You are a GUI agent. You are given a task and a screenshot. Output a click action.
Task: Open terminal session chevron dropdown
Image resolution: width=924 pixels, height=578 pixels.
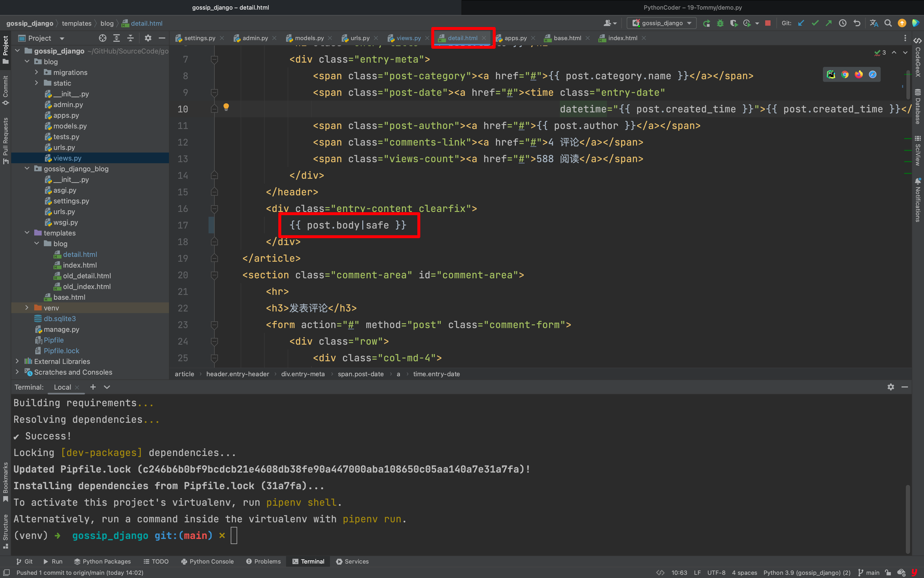pos(107,387)
